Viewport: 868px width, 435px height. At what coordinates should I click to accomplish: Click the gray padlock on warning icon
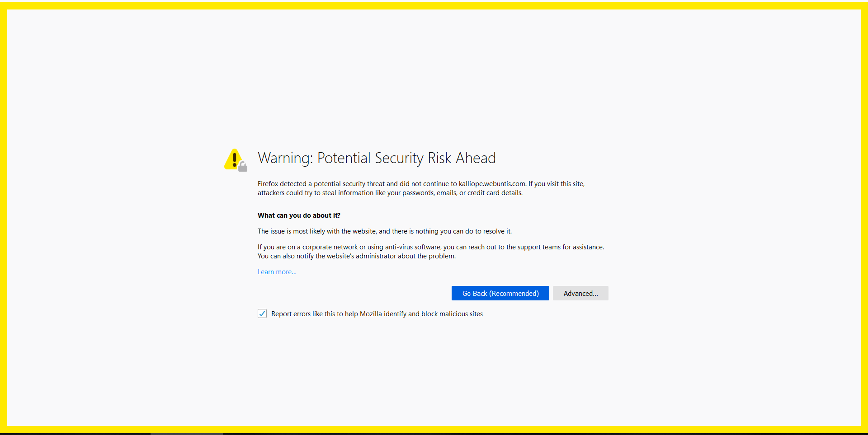coord(243,167)
